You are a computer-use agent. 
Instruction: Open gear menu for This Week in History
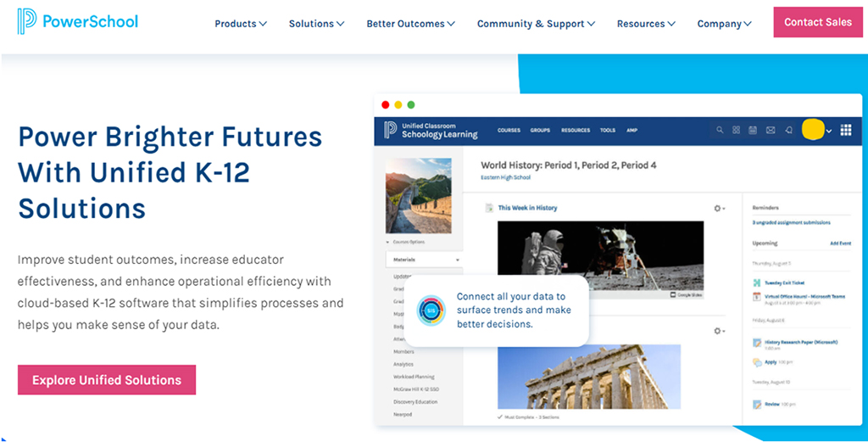click(719, 208)
